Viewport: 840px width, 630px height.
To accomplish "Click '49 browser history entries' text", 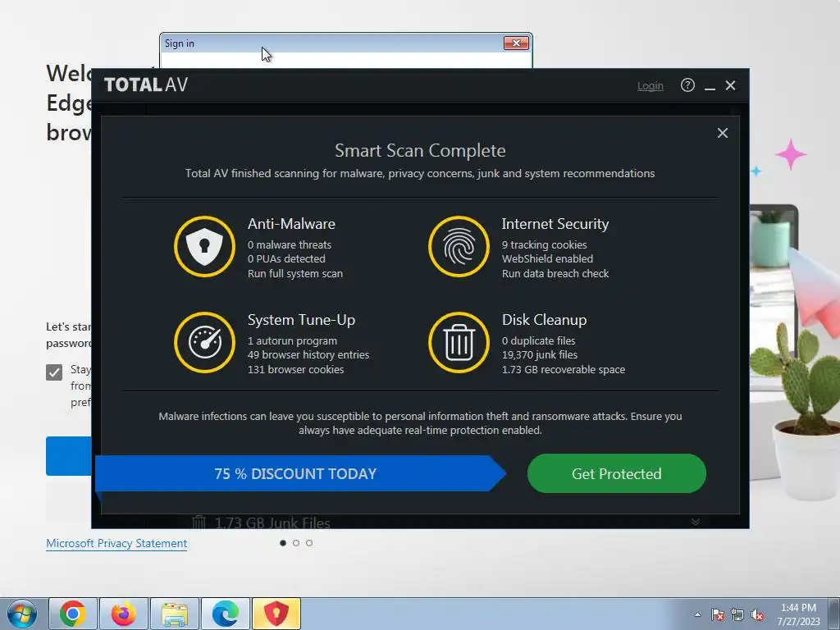I will 308,354.
